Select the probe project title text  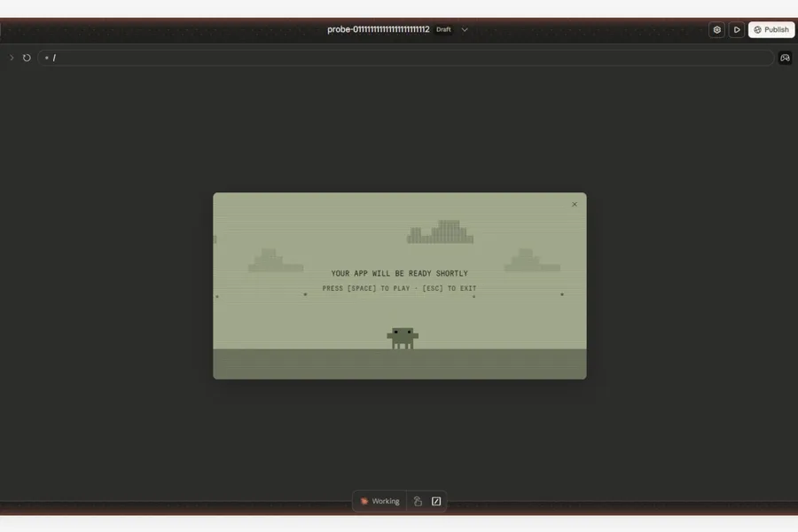378,29
